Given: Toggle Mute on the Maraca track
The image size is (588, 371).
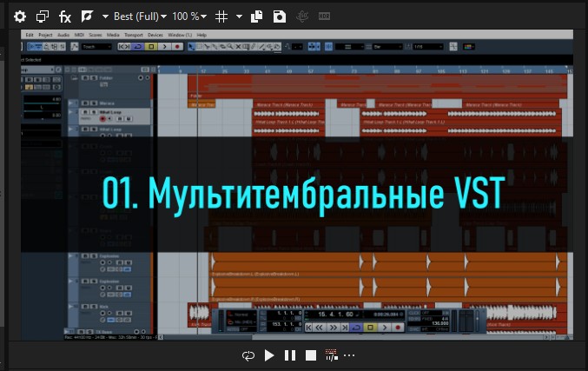Looking at the screenshot, I should [85, 103].
